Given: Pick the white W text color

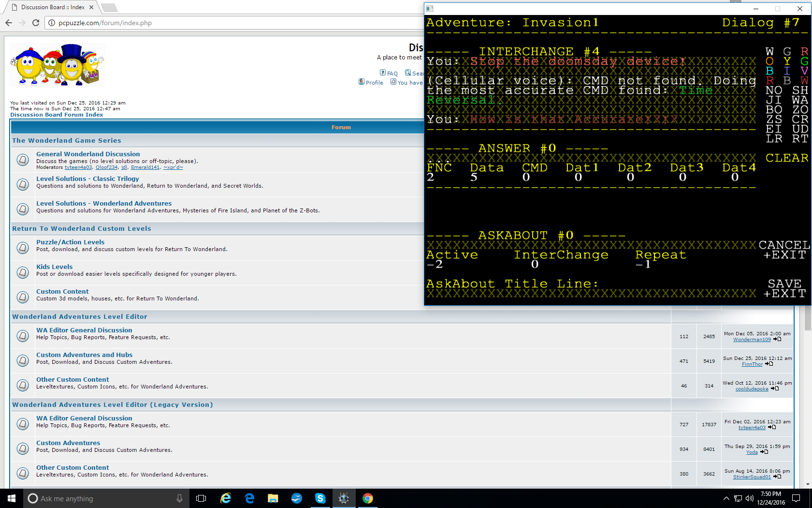Looking at the screenshot, I should click(770, 51).
